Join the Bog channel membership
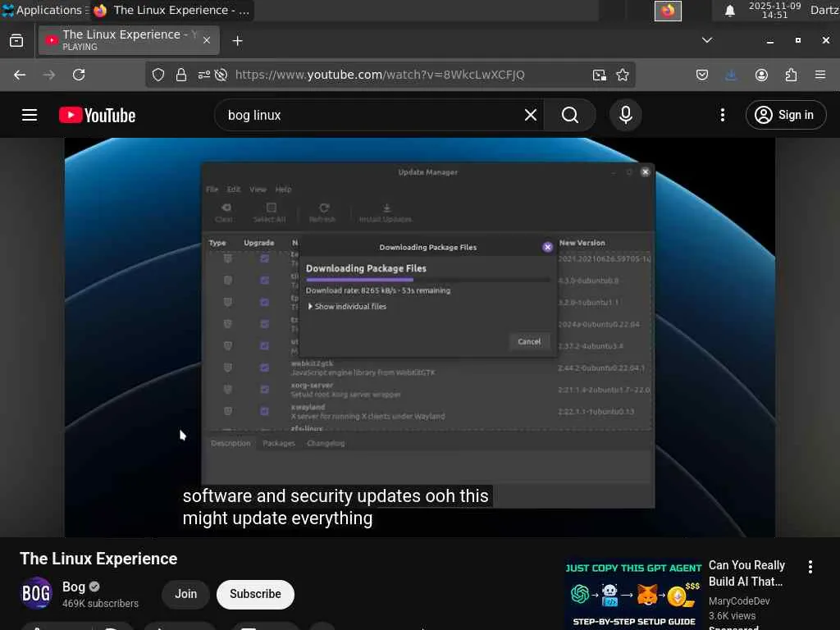The height and width of the screenshot is (630, 840). (186, 594)
